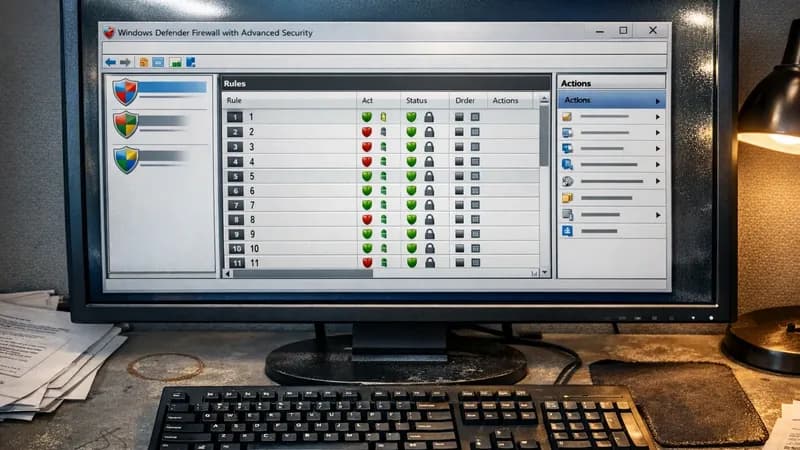Click the bottom blue download icon in Actions pane
This screenshot has height=450, width=800.
coord(567,231)
